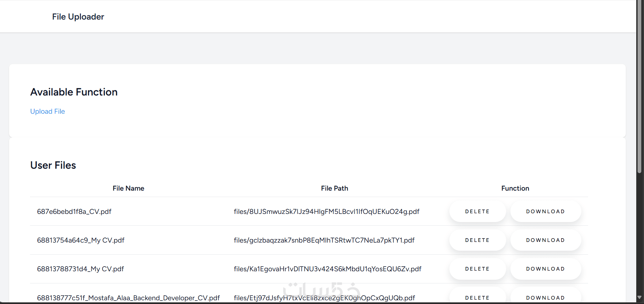Delete the 687e6bebd1f8a_CV.pdf file
The image size is (644, 304).
[x=477, y=212]
